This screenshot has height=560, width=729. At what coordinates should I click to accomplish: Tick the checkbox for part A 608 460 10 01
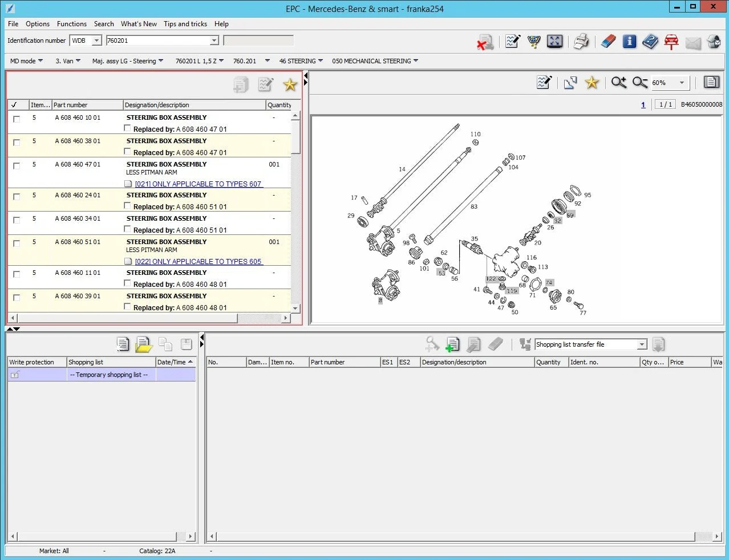pyautogui.click(x=17, y=119)
